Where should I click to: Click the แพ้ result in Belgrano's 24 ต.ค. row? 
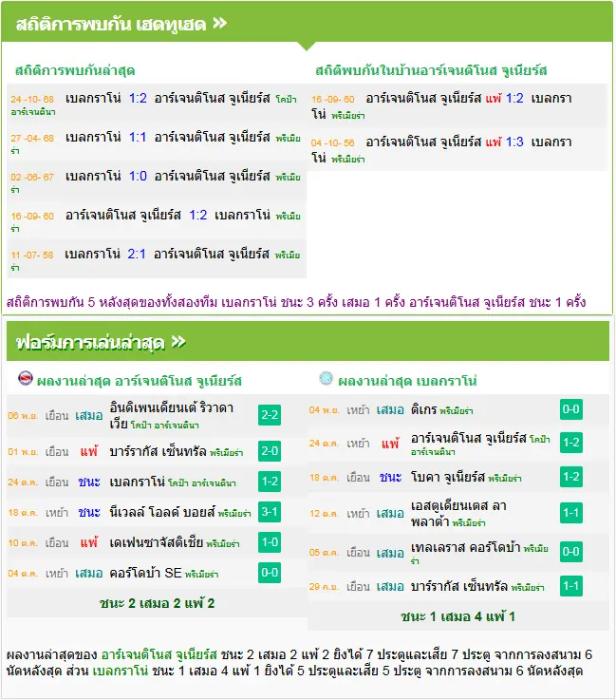pos(390,444)
